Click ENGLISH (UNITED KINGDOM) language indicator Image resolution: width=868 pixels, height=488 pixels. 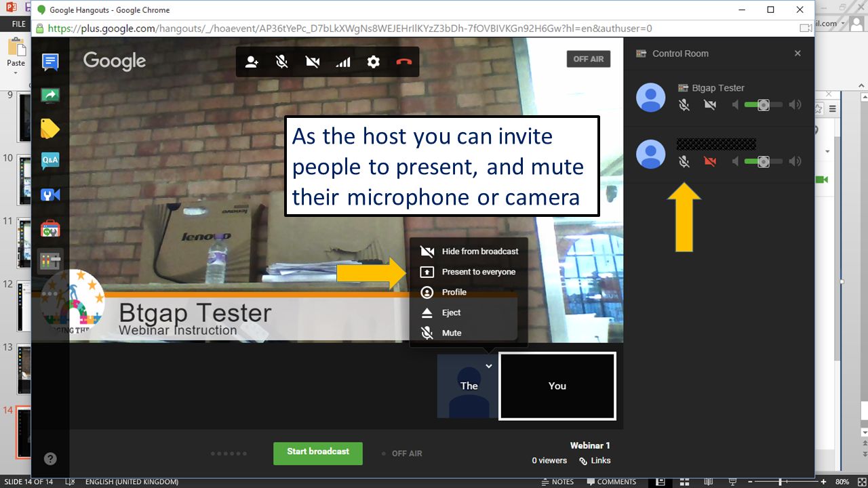132,482
